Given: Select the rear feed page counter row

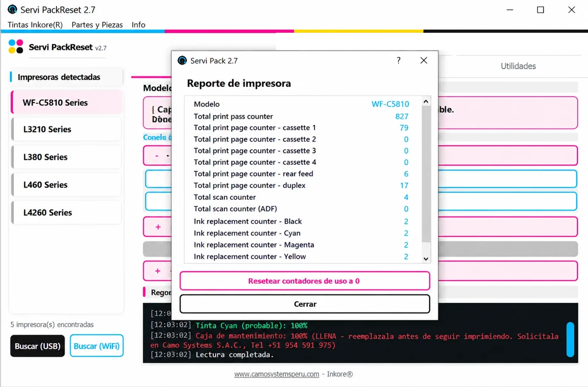Looking at the screenshot, I should click(x=303, y=174).
